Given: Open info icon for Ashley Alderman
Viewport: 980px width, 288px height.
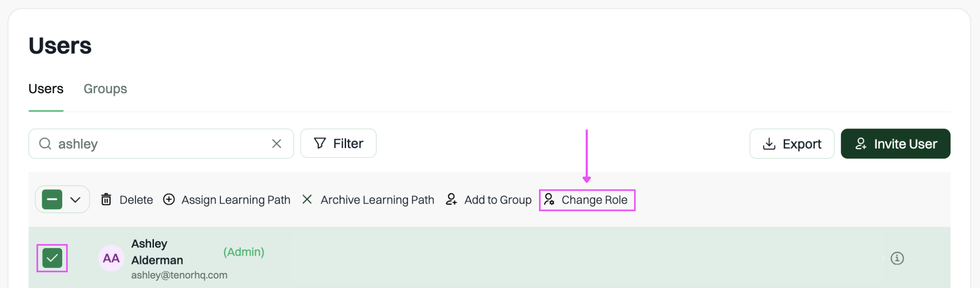Looking at the screenshot, I should click(897, 258).
